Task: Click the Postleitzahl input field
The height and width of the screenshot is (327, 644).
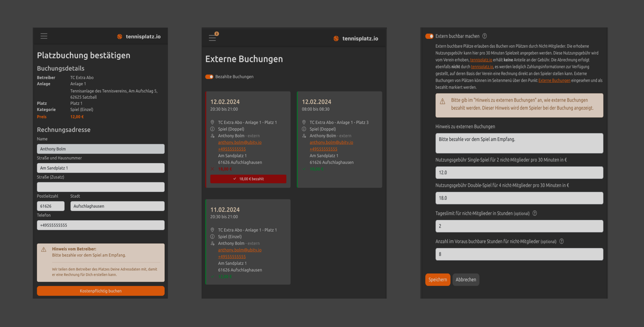Action: pos(51,206)
